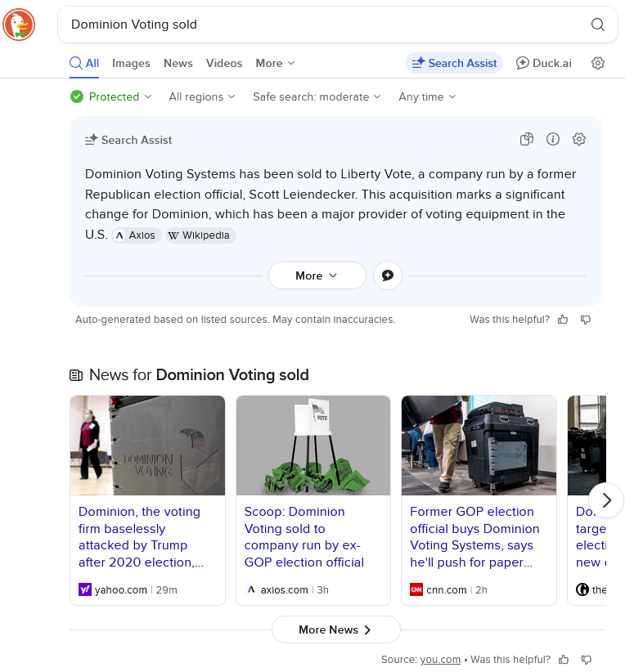Open Safe search: moderate dropdown
Screen dimensions: 625x672
point(317,96)
